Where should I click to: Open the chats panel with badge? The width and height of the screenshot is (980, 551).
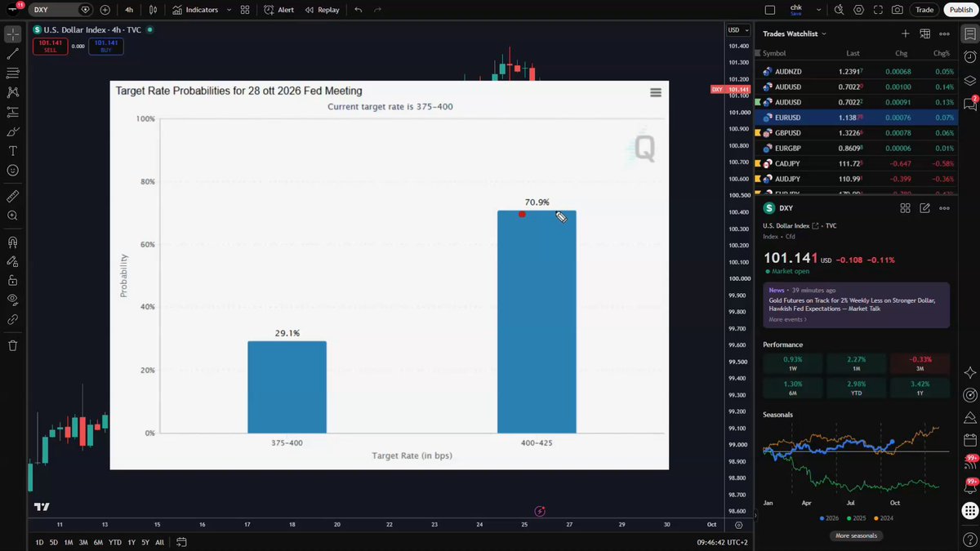(969, 104)
